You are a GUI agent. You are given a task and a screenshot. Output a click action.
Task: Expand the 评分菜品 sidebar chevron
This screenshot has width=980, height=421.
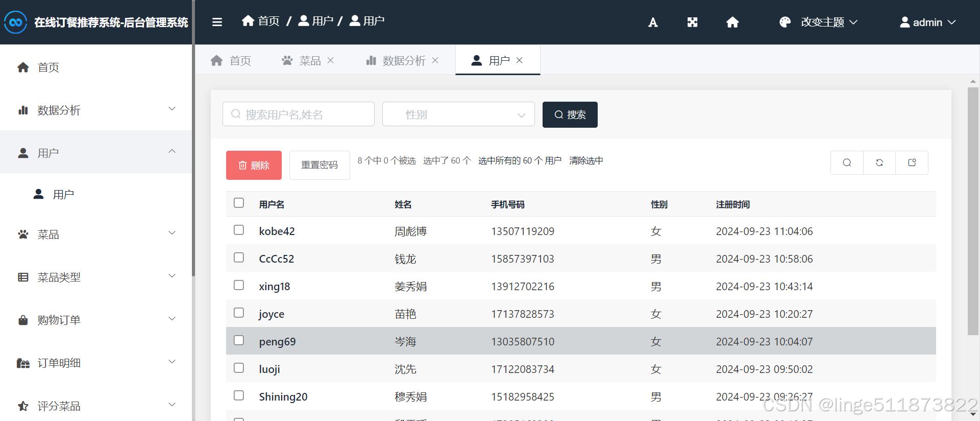tap(172, 405)
